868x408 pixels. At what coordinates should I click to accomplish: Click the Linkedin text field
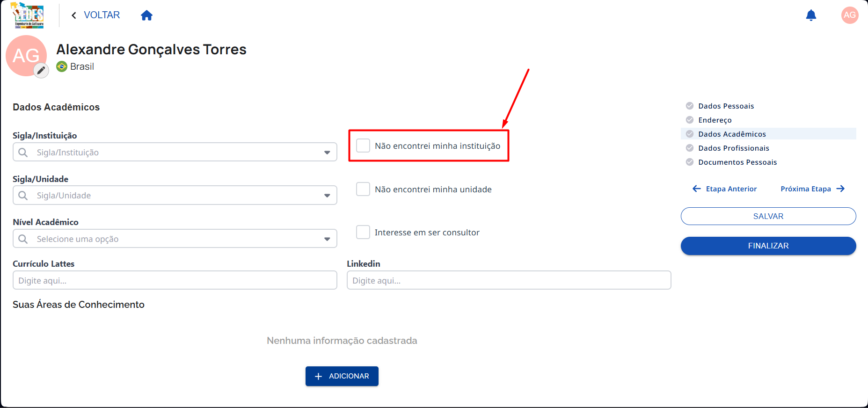pos(509,280)
